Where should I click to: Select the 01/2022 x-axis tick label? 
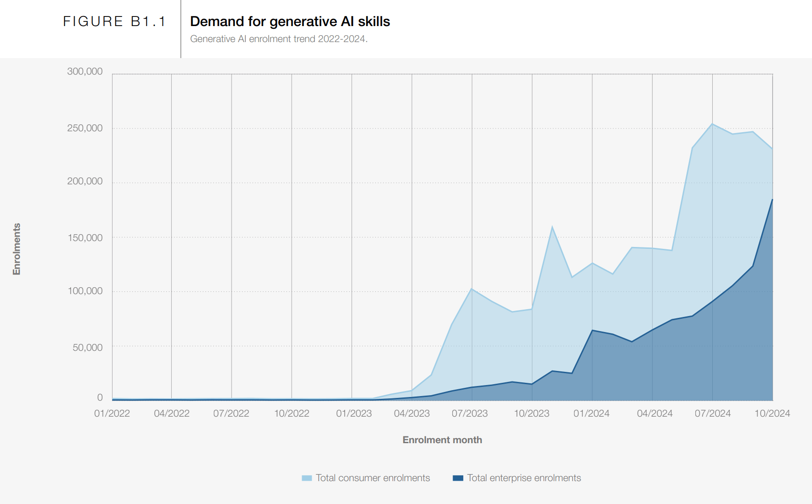click(x=112, y=413)
